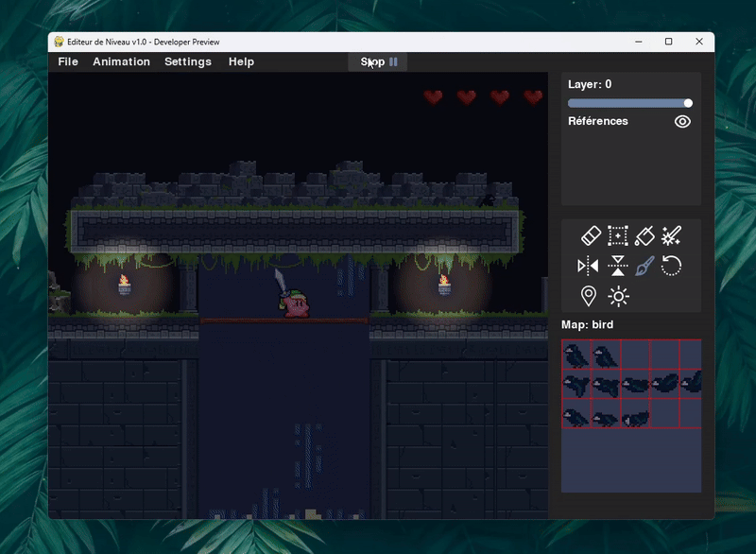Screen dimensions: 756x554
Task: Select the location pin marker tool
Action: [588, 296]
